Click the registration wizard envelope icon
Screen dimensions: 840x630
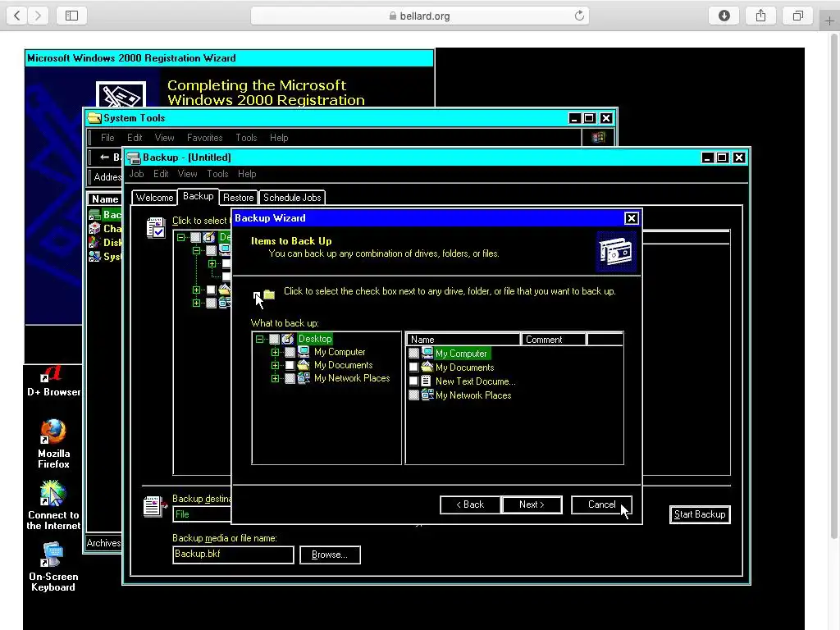121,94
